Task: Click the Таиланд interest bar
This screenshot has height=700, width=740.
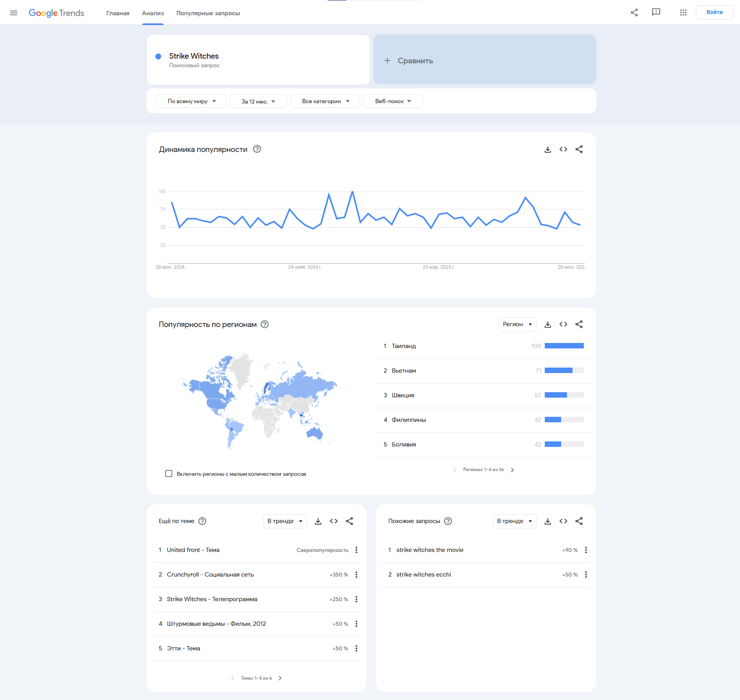Action: pos(564,346)
